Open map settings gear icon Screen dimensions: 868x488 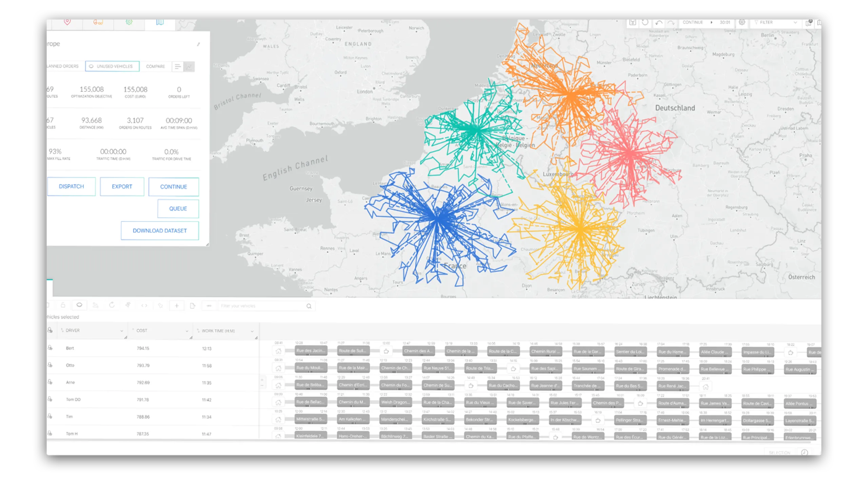(x=742, y=22)
